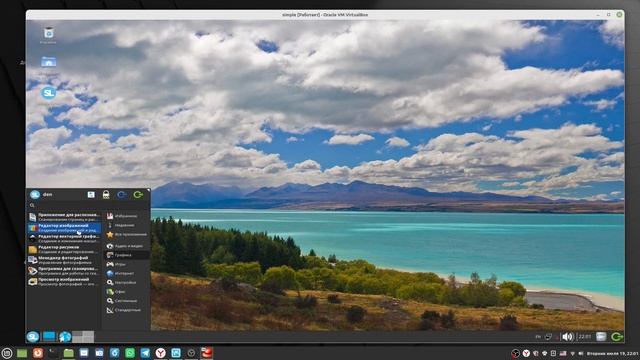This screenshot has width=640, height=360.
Task: Click the green show-desktop icon on host taskbar
Action: pos(22,353)
